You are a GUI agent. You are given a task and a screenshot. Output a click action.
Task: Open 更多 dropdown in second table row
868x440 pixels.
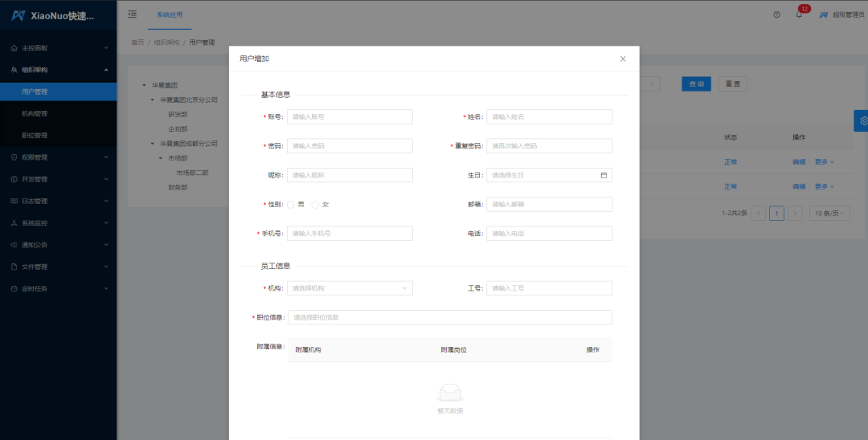pyautogui.click(x=825, y=186)
